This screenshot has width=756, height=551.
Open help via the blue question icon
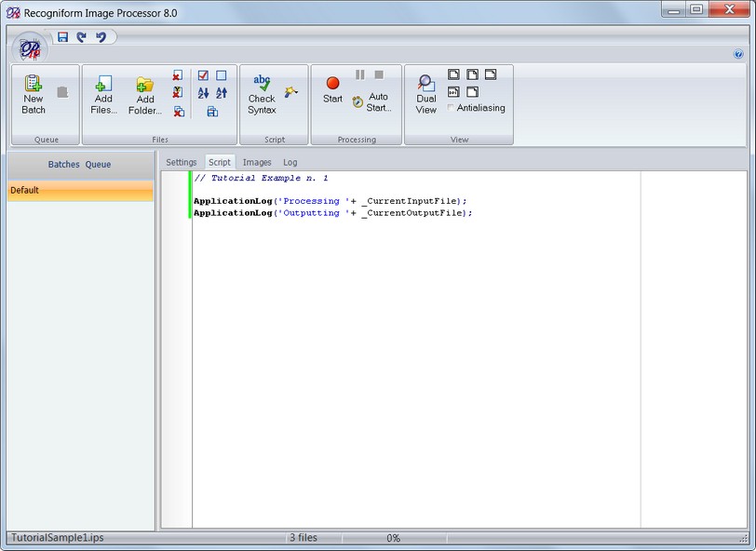pos(738,54)
